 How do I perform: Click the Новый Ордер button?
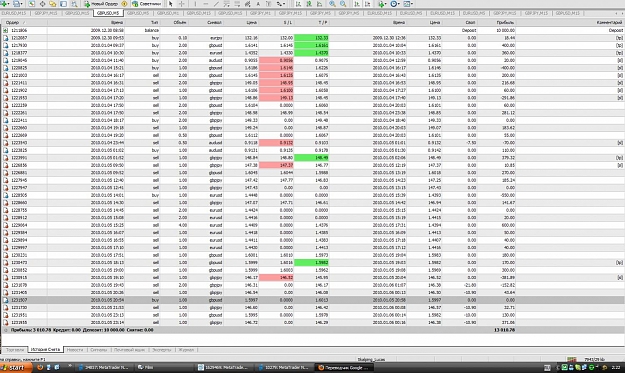(x=100, y=4)
